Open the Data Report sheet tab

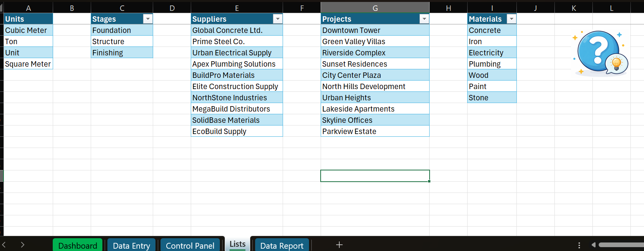tap(281, 246)
